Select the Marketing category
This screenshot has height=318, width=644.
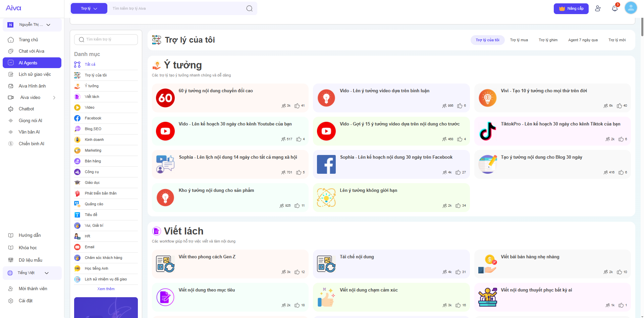click(106, 150)
